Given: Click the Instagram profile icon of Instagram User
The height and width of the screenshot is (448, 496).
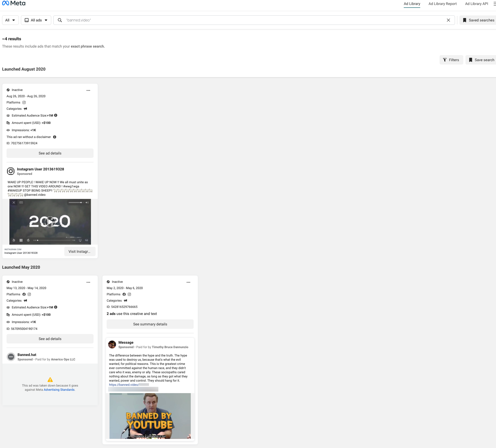Looking at the screenshot, I should click(x=10, y=171).
